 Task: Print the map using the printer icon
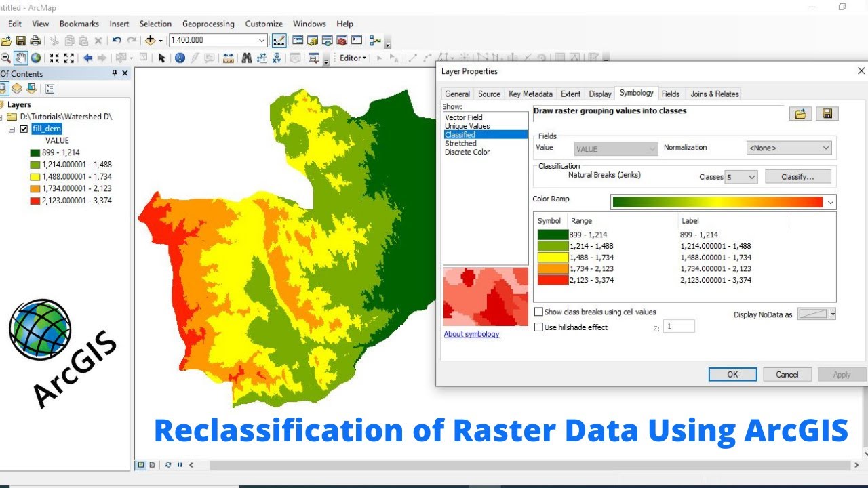tap(35, 41)
